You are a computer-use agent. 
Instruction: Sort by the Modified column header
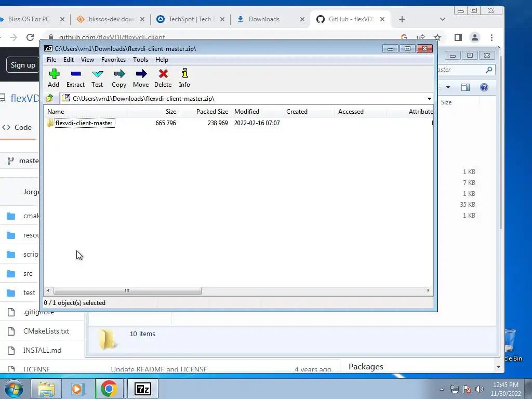pos(257,112)
